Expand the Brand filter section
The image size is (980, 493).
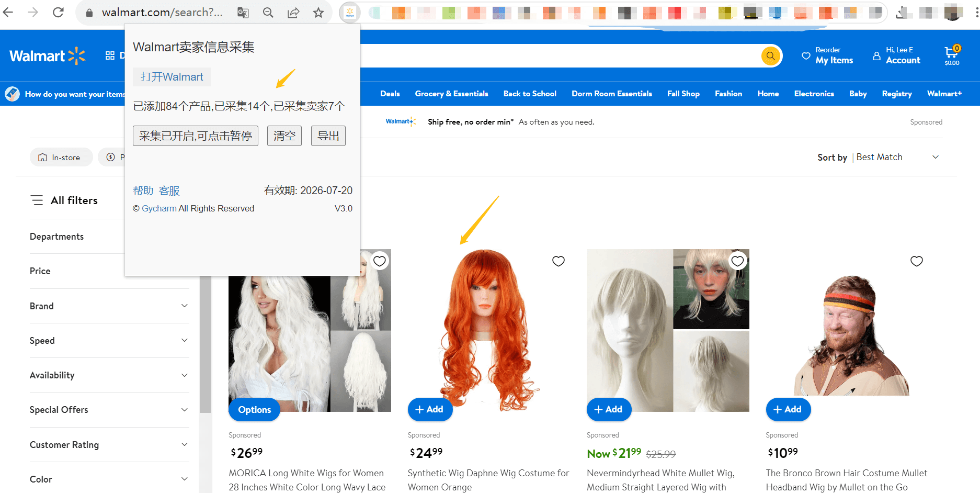(x=109, y=306)
